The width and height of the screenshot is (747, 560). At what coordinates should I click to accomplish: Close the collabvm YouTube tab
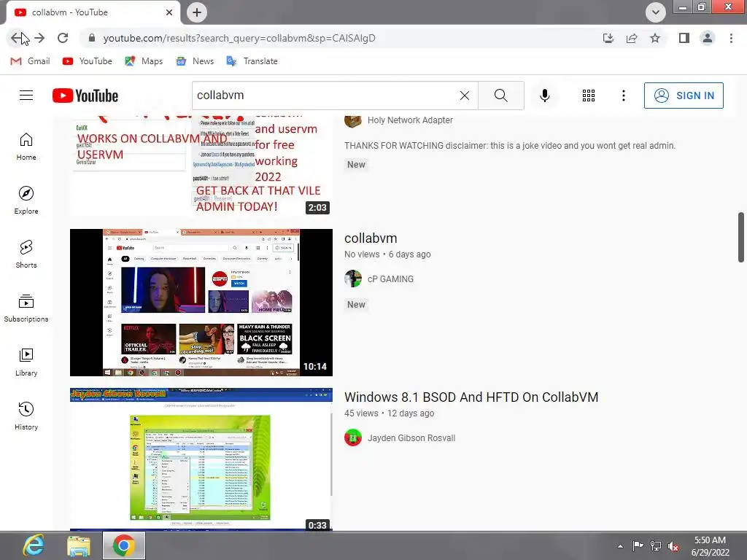169,12
